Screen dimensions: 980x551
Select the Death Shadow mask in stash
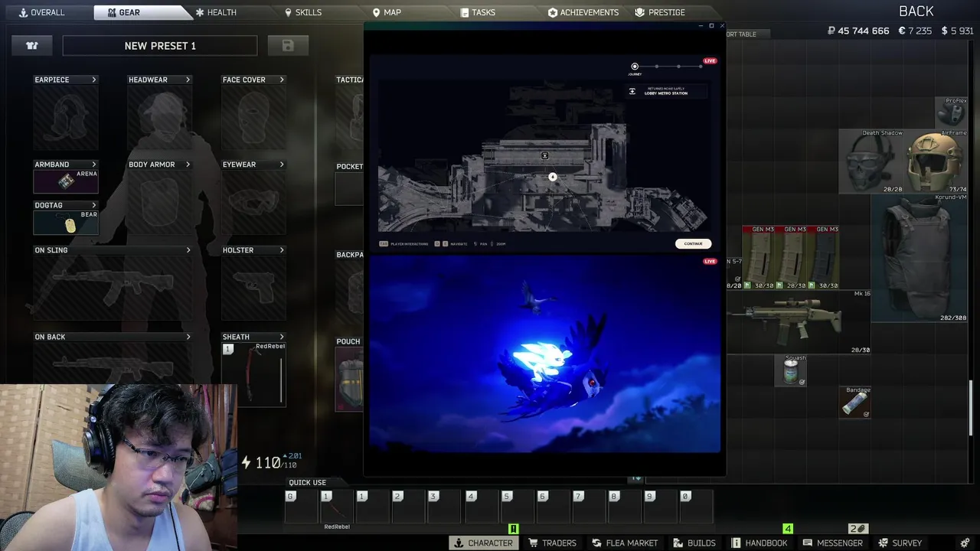pos(871,161)
